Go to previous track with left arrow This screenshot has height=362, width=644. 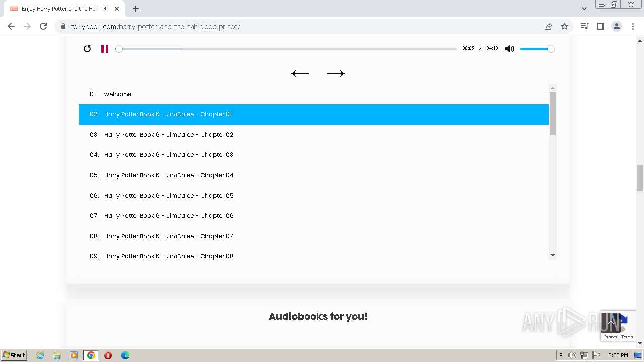(x=300, y=74)
